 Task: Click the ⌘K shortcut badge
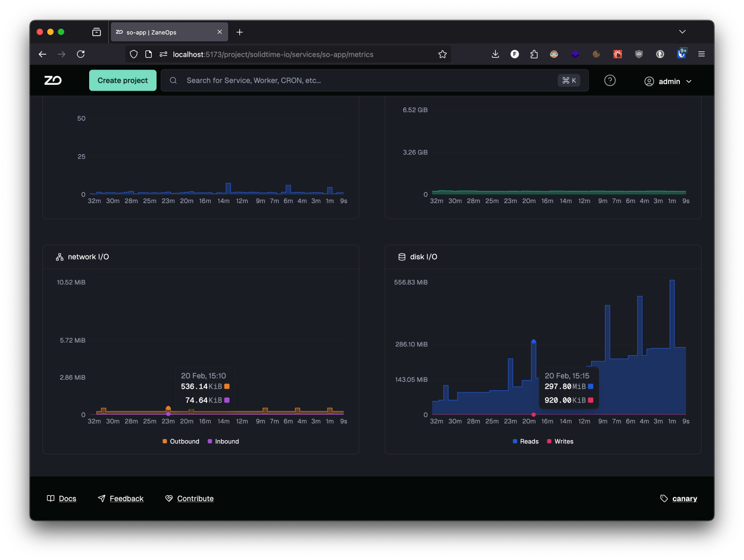click(569, 81)
